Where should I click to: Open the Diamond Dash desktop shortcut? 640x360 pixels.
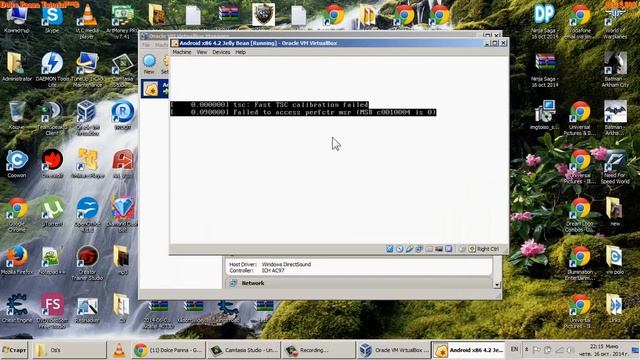point(122,214)
